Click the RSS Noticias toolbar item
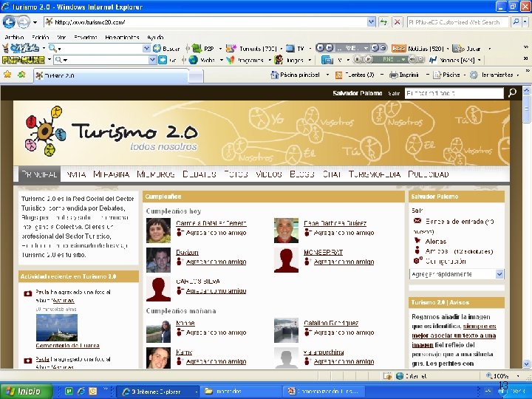This screenshot has height=399, width=532. point(417,49)
